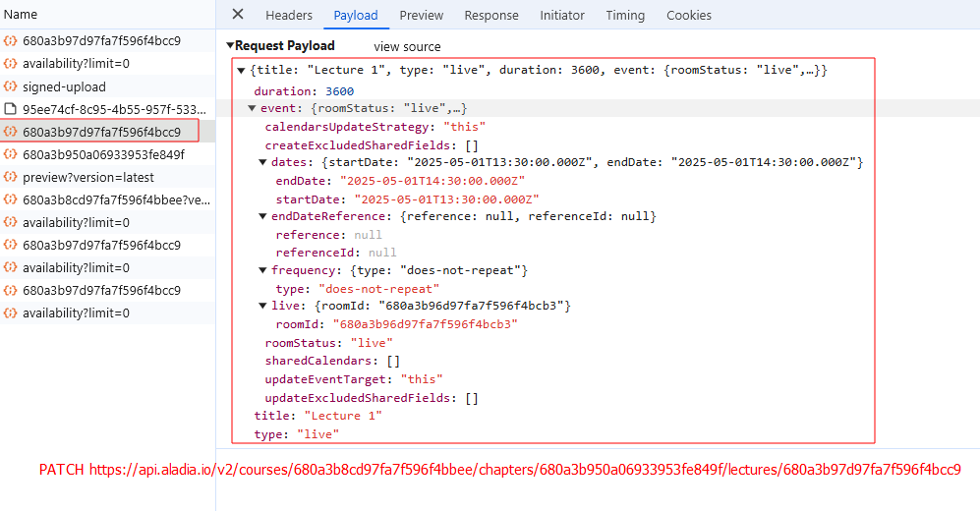
Task: Collapse the dates object node
Action: 262,162
